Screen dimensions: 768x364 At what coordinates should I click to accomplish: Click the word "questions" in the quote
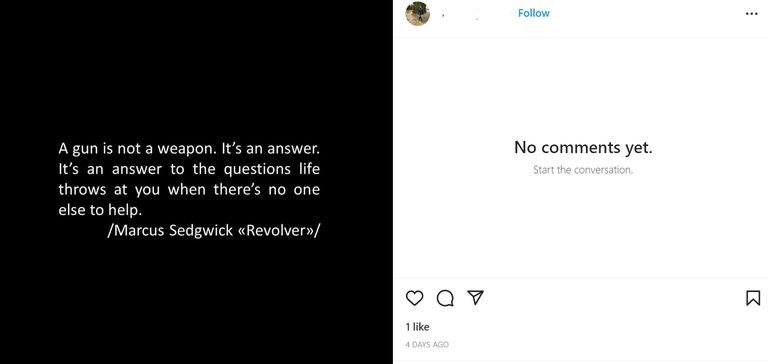258,170
